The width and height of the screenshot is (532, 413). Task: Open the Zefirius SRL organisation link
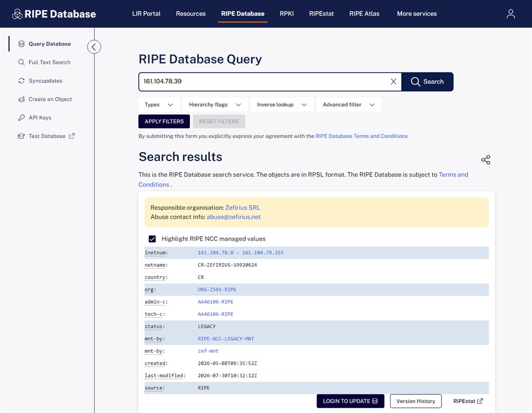(x=243, y=207)
